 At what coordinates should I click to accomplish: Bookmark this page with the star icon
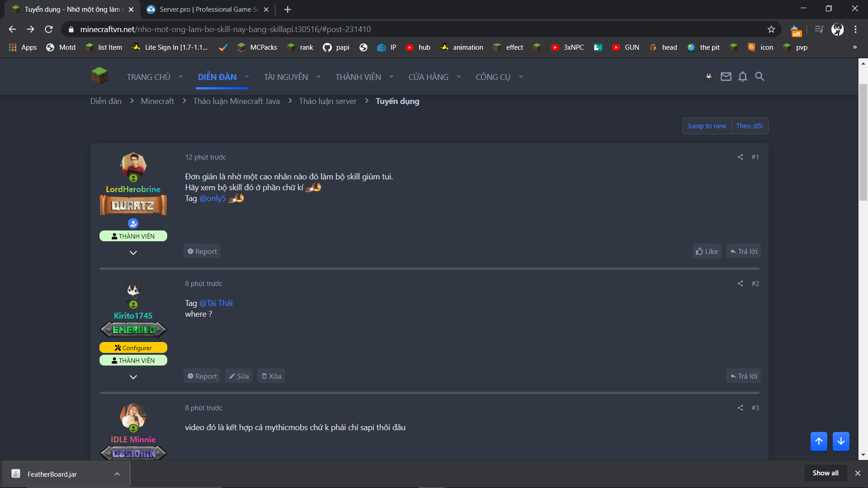771,29
